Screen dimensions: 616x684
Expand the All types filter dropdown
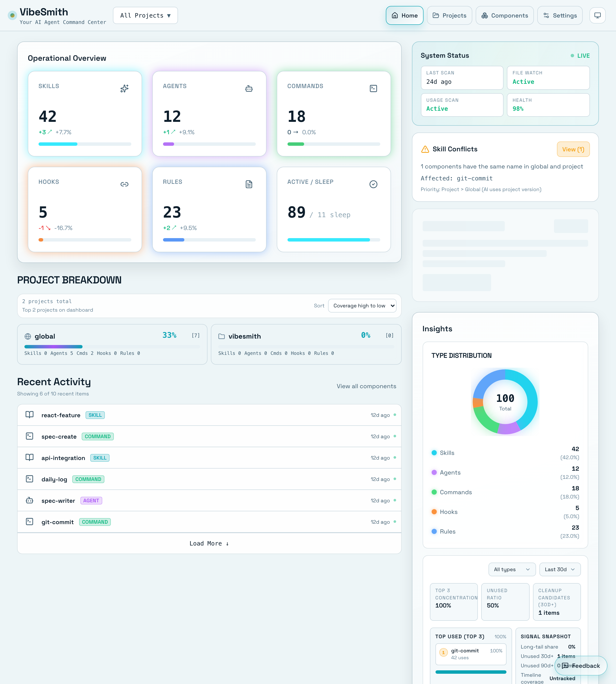pyautogui.click(x=511, y=569)
